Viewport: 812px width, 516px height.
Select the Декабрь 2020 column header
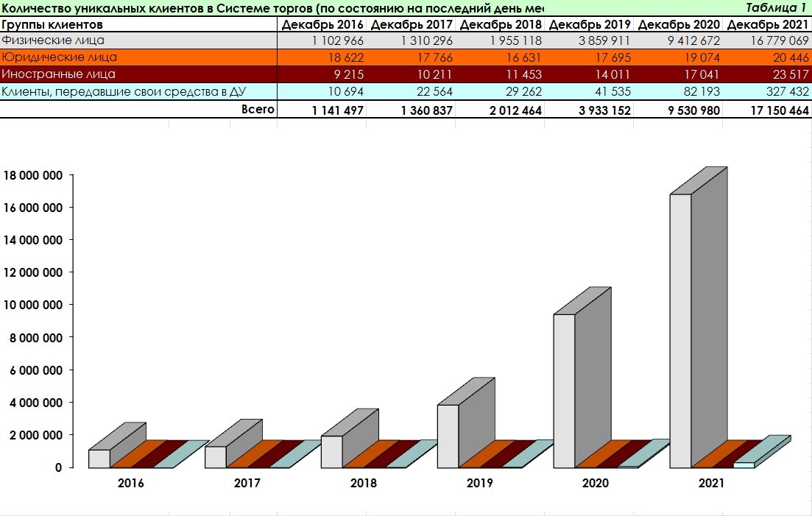click(678, 24)
